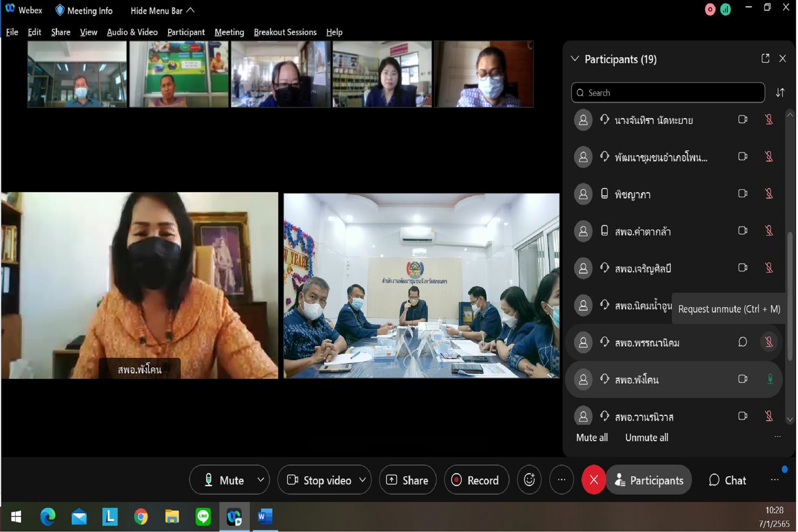The image size is (798, 532).
Task: Open the Audio & Video menu
Action: [x=132, y=32]
